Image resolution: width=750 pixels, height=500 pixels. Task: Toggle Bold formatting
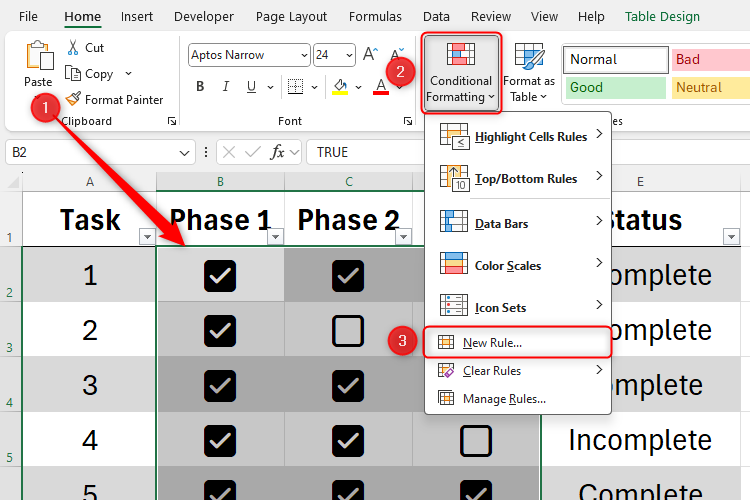click(x=200, y=87)
